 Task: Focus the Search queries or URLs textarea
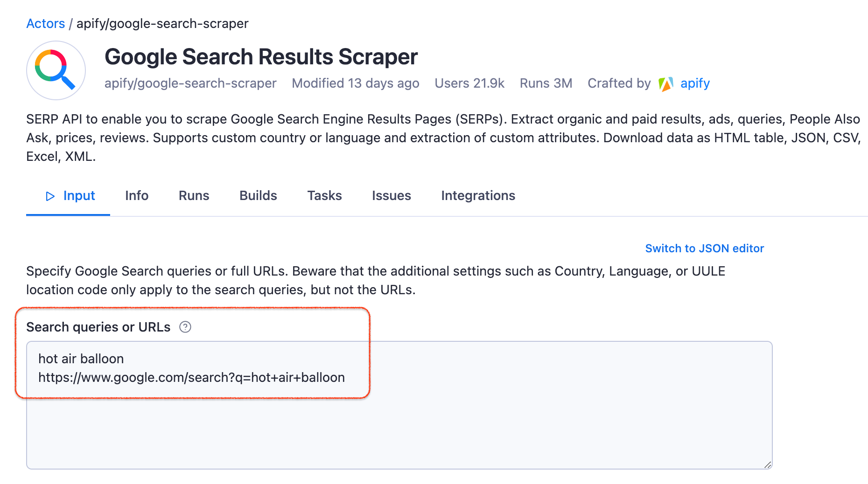pos(399,405)
